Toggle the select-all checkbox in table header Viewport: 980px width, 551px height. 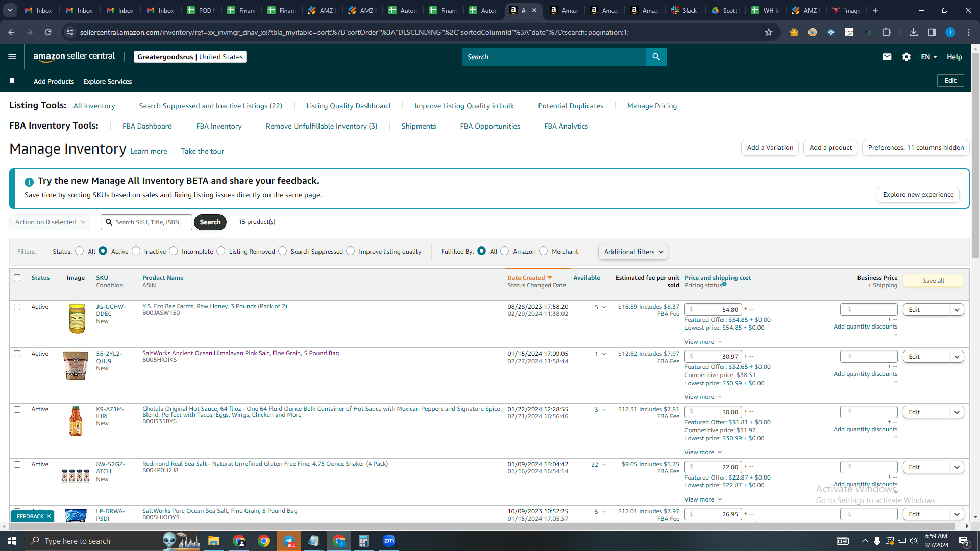click(17, 278)
